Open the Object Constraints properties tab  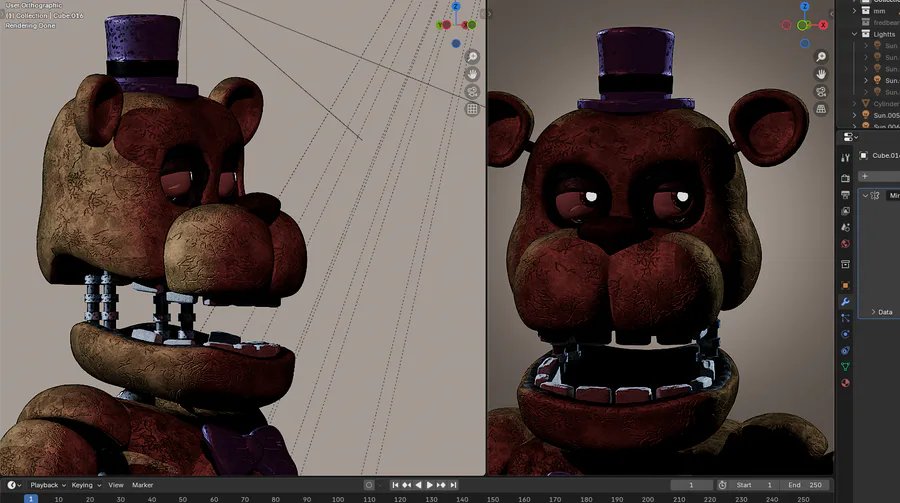845,350
